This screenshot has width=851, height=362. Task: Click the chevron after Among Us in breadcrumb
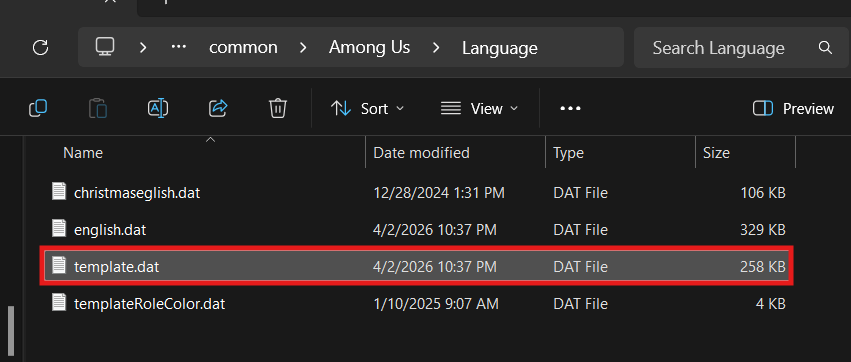pyautogui.click(x=436, y=48)
